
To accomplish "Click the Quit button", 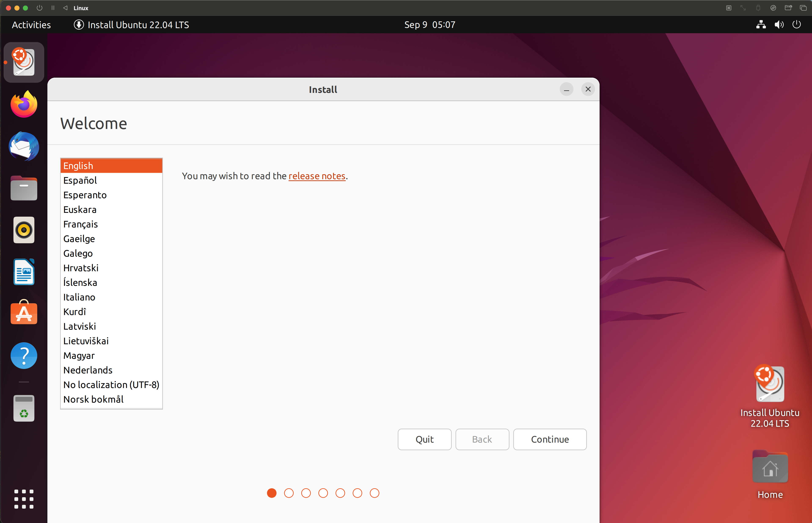I will [424, 439].
